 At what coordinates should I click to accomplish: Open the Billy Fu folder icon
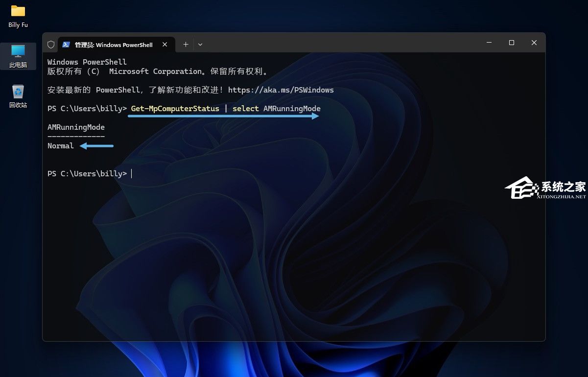tap(18, 16)
